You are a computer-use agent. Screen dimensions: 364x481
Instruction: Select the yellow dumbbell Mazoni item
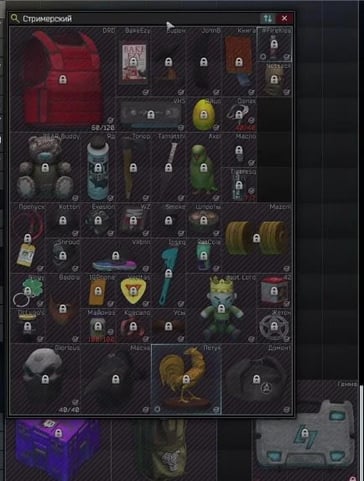coord(257,238)
